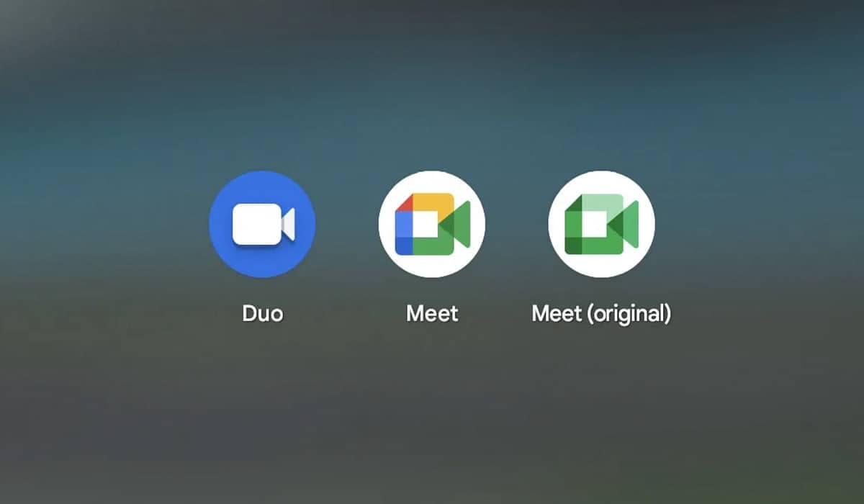Select the "Duo" app label
Image resolution: width=864 pixels, height=504 pixels.
coord(262,314)
